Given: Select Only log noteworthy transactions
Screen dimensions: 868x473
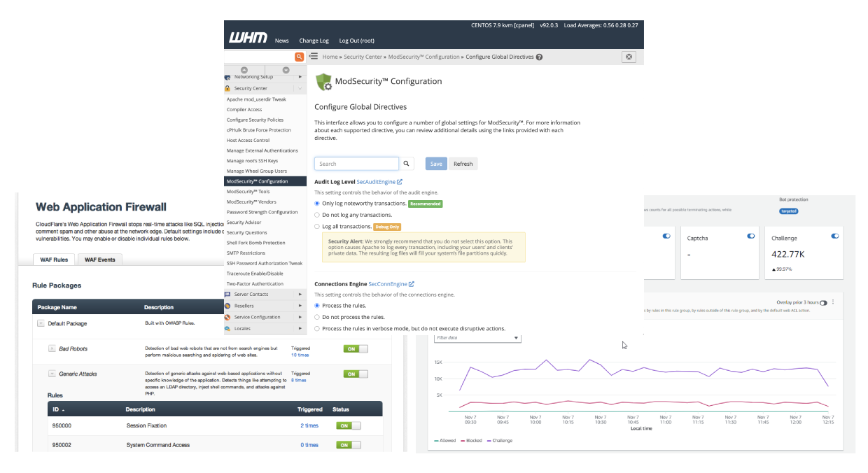Looking at the screenshot, I should pos(317,204).
